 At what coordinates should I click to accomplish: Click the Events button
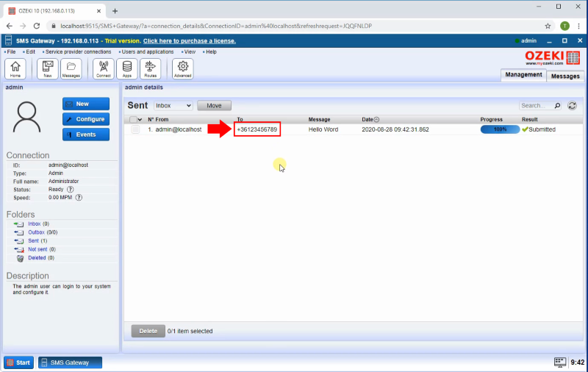pyautogui.click(x=86, y=135)
